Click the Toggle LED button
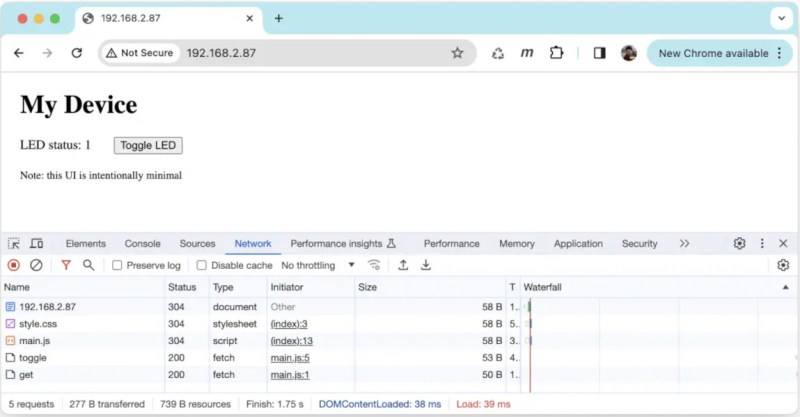 (148, 145)
